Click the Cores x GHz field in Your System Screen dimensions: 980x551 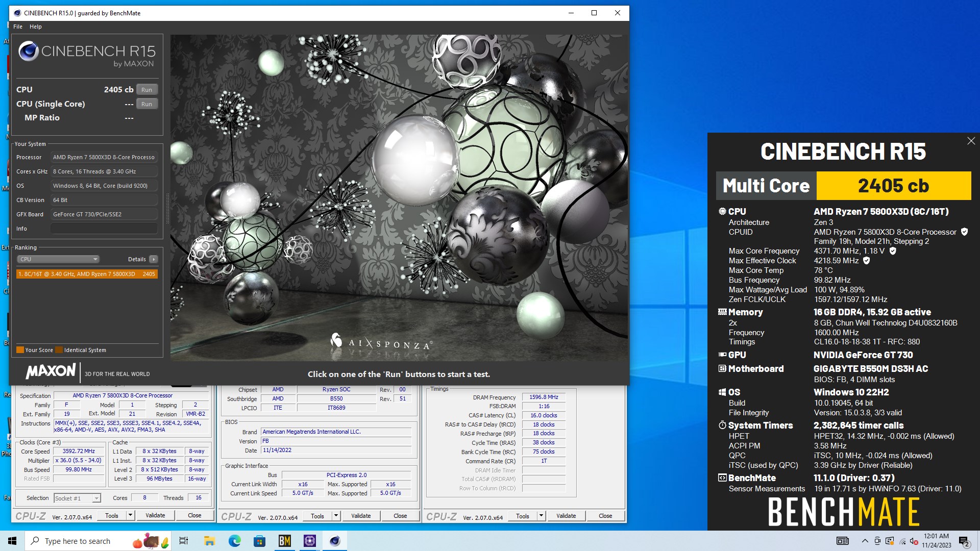click(104, 171)
